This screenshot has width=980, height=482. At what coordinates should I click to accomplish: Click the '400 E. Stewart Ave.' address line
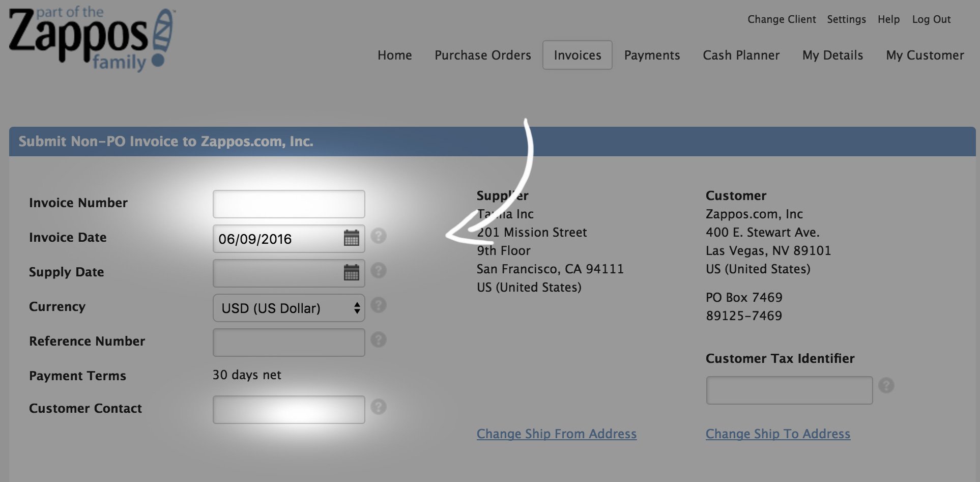pos(763,232)
